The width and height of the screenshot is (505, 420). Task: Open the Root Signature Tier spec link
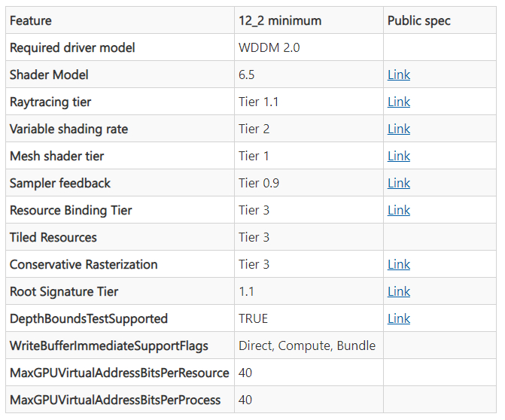pos(399,292)
